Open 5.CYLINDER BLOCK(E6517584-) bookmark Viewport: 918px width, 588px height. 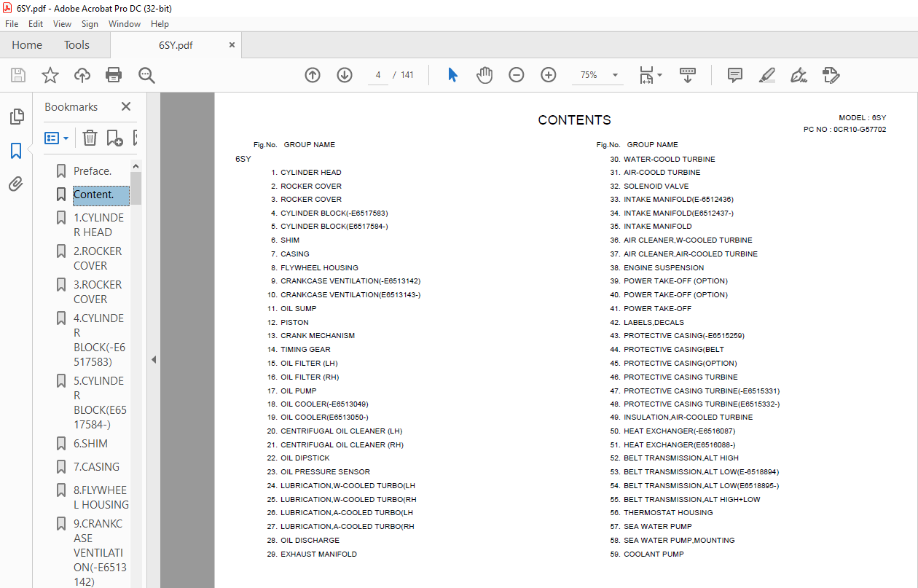click(100, 403)
